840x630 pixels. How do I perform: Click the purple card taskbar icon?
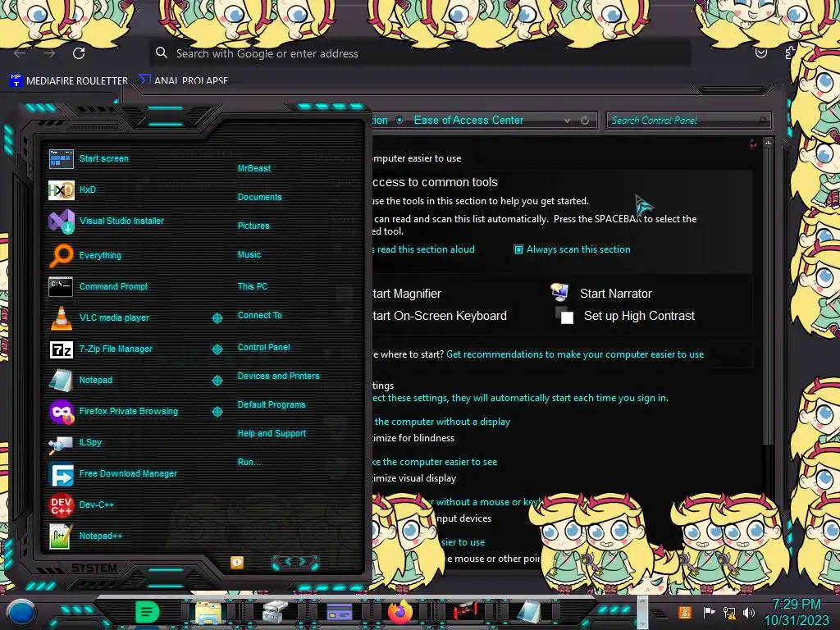pos(339,612)
